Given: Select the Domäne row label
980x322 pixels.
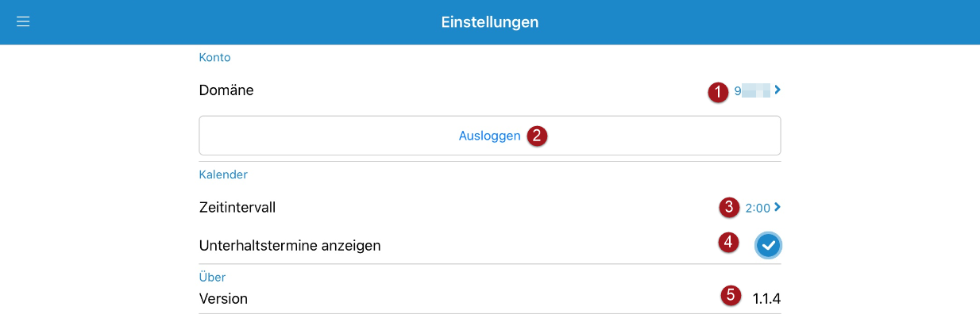Looking at the screenshot, I should coord(226,90).
